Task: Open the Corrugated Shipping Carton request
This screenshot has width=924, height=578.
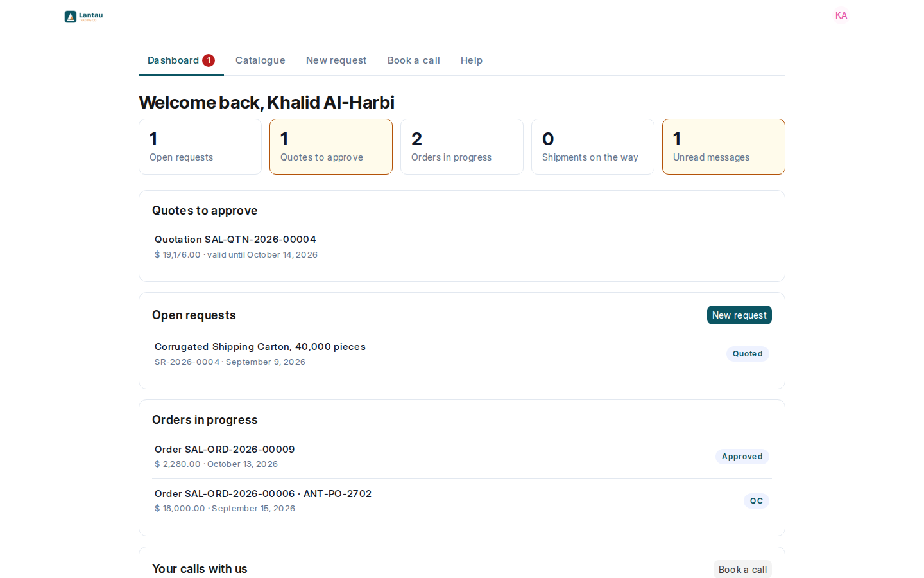Action: click(462, 354)
